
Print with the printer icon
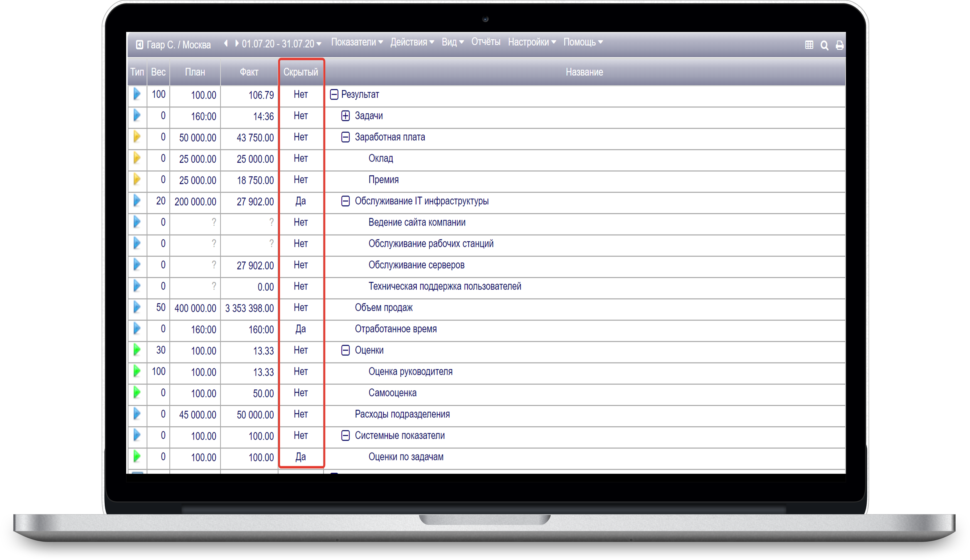pyautogui.click(x=839, y=46)
